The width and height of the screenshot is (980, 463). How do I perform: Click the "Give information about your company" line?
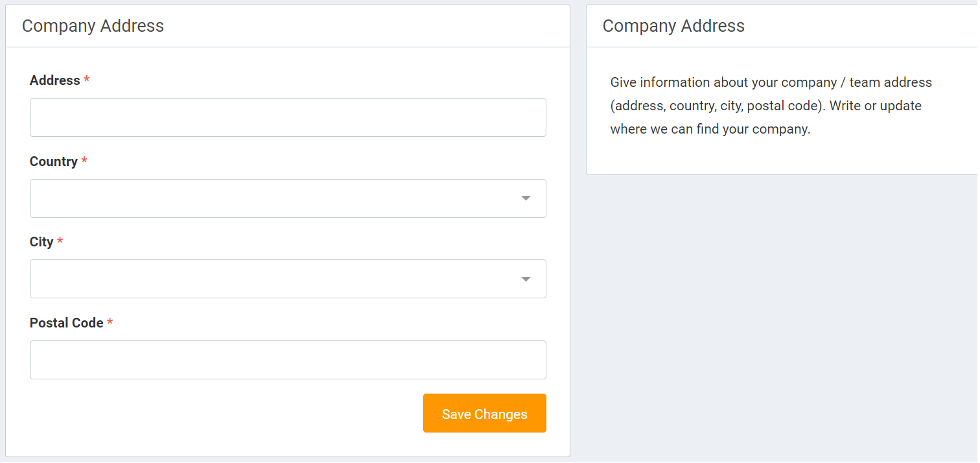tap(771, 82)
